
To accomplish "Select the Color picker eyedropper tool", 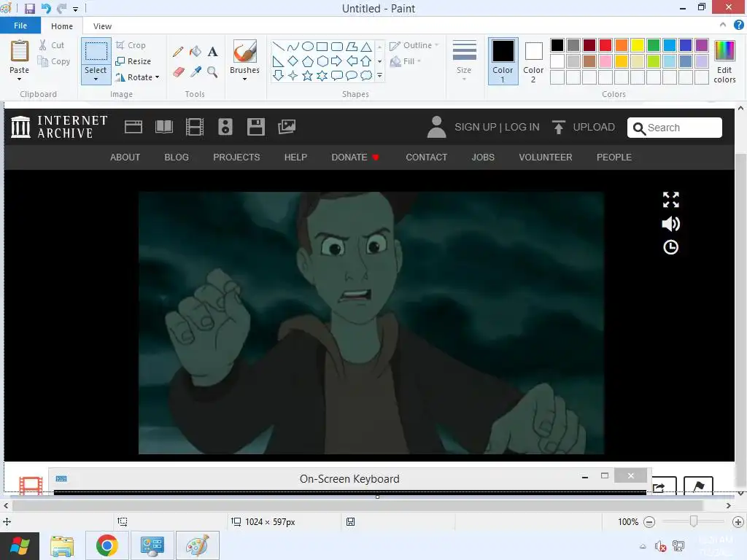I will (x=196, y=72).
